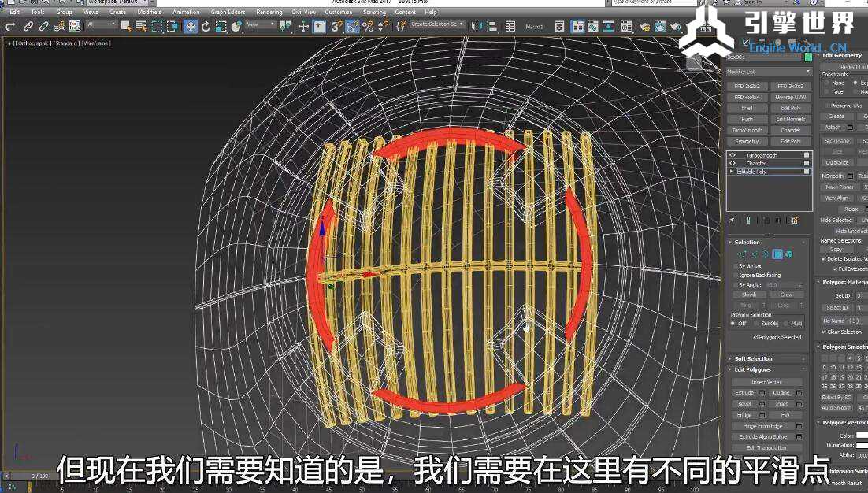The width and height of the screenshot is (868, 493).
Task: Click the Use Pivot Point Center icon
Action: pos(285,26)
